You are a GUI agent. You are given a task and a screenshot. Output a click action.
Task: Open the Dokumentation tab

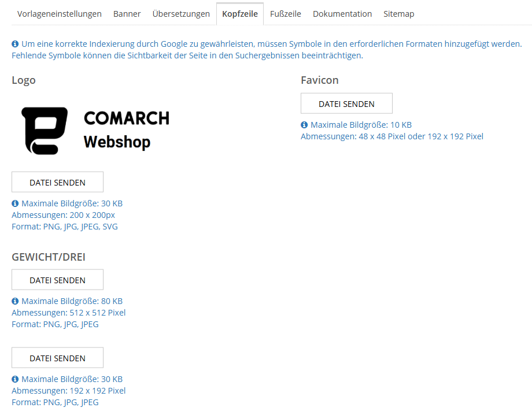342,14
